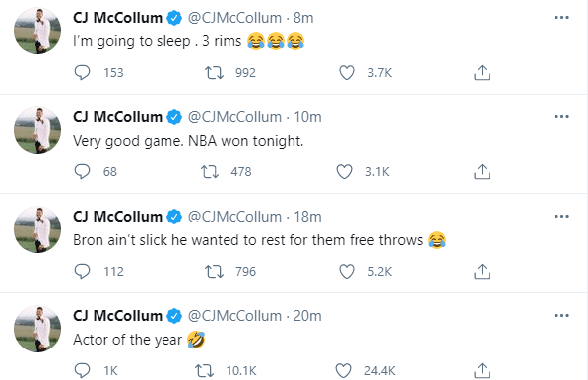This screenshot has height=380, width=588.
Task: Open CJ McCollum's profile from first tweet name
Action: pyautogui.click(x=117, y=18)
